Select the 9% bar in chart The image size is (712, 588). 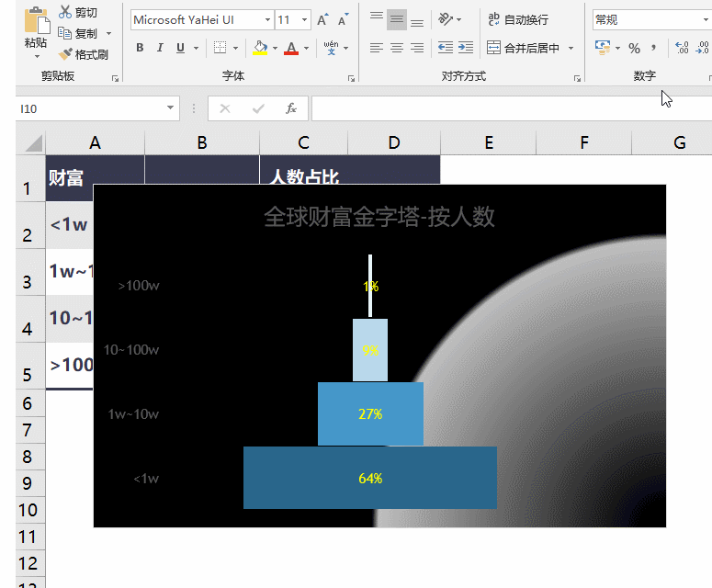point(370,350)
